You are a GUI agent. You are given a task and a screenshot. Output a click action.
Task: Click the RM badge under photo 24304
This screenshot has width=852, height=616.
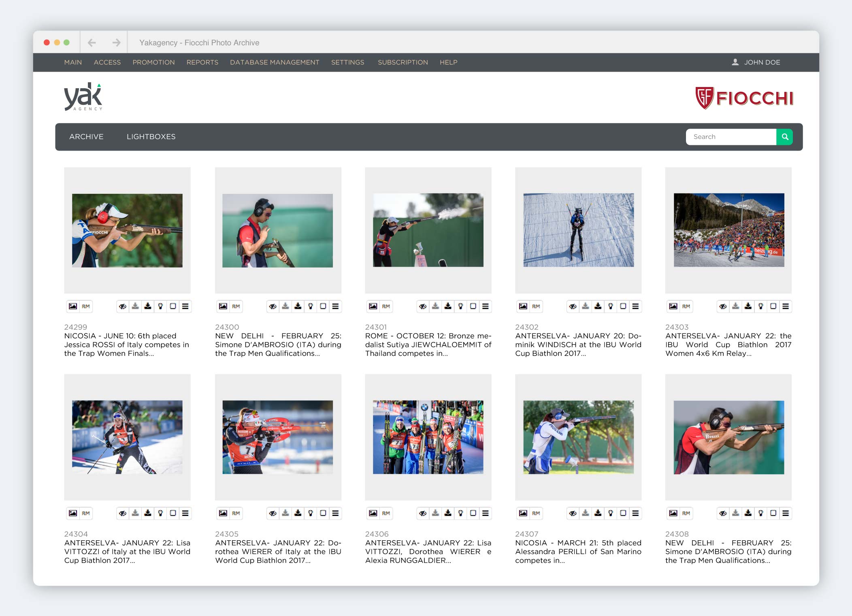point(86,513)
